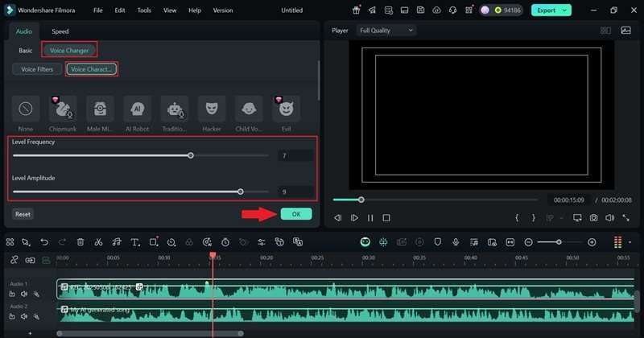Image resolution: width=644 pixels, height=338 pixels.
Task: Toggle the auto ripple icon
Action: pos(30,260)
